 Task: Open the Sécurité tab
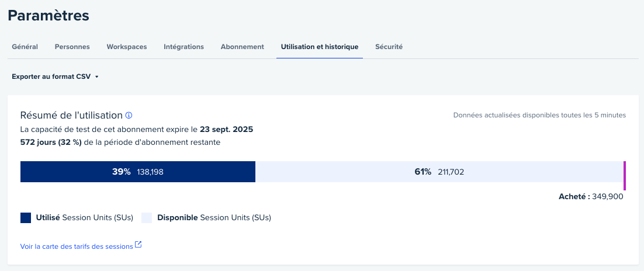389,47
